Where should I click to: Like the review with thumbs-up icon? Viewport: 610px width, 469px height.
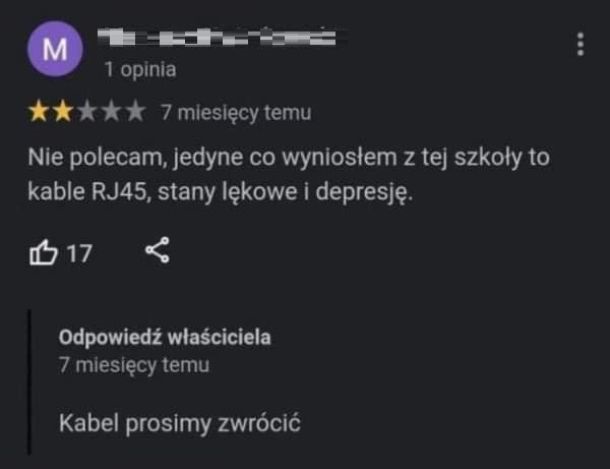point(44,252)
